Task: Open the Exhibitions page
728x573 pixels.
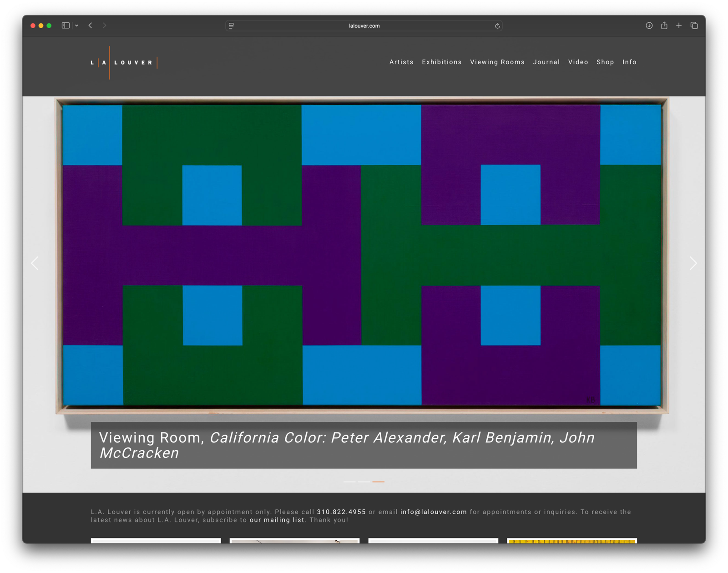Action: coord(442,62)
